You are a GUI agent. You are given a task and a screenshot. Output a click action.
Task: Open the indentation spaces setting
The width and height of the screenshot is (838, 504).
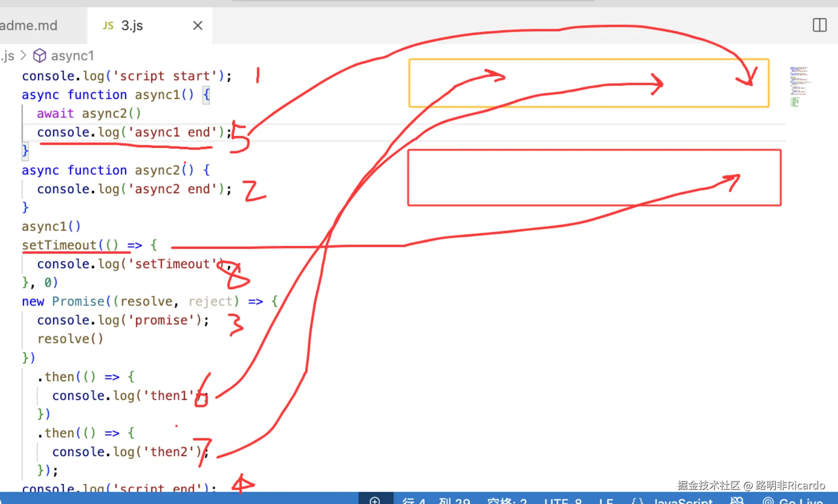tap(507, 501)
